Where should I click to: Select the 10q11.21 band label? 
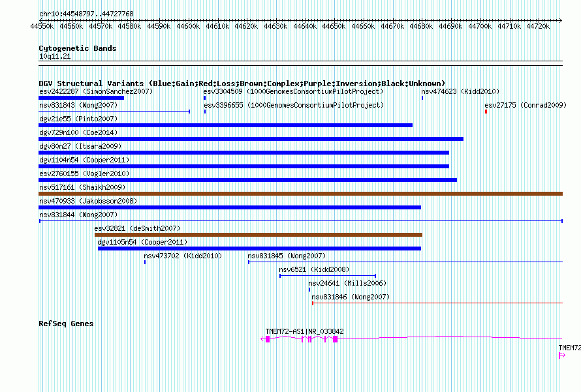click(55, 56)
